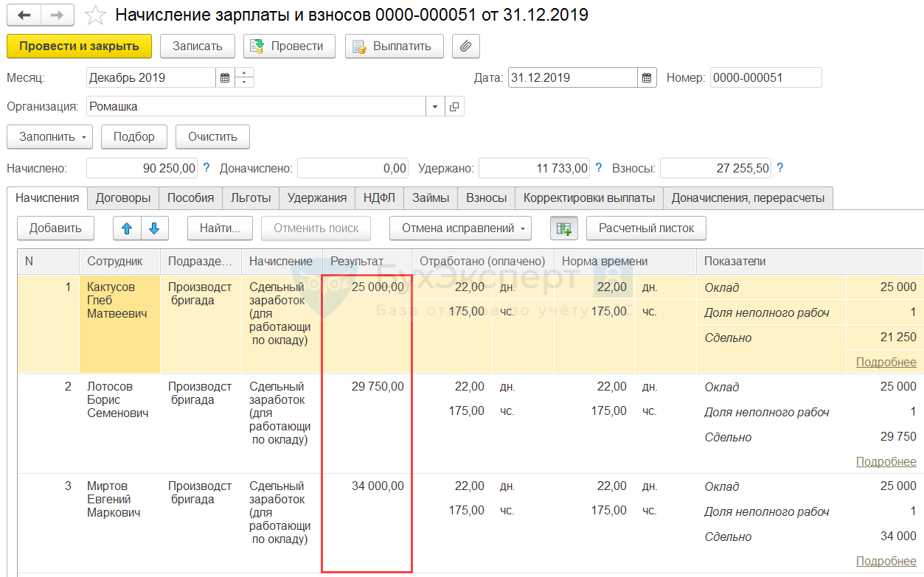
Task: Switch to the НДФЛ tab
Action: (x=379, y=197)
